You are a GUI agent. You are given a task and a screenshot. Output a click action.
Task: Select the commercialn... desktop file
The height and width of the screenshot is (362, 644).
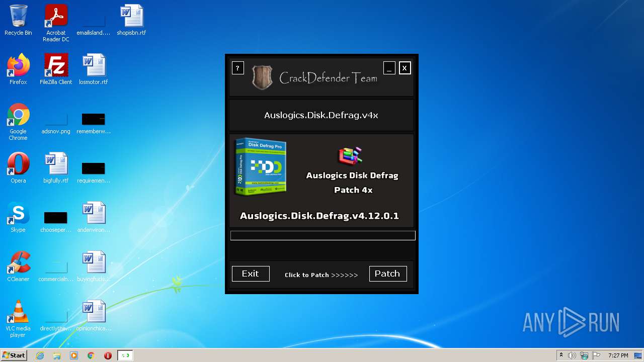(x=56, y=270)
